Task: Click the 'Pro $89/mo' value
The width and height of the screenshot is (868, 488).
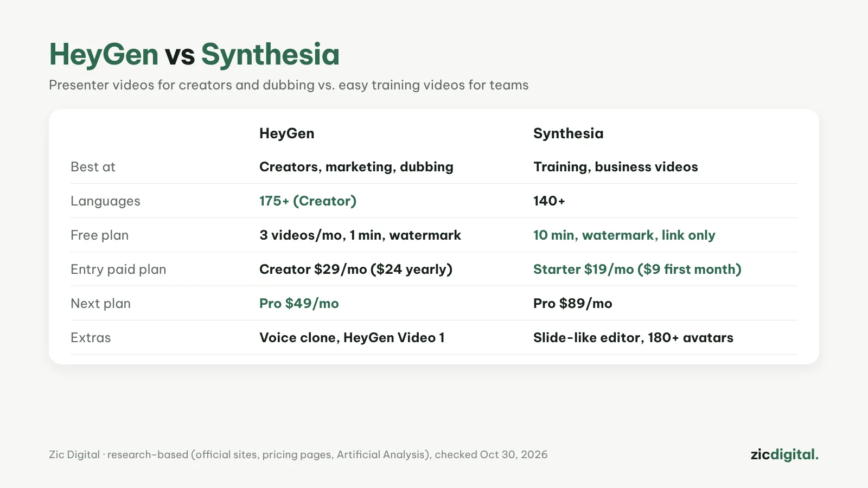Action: [x=572, y=304]
